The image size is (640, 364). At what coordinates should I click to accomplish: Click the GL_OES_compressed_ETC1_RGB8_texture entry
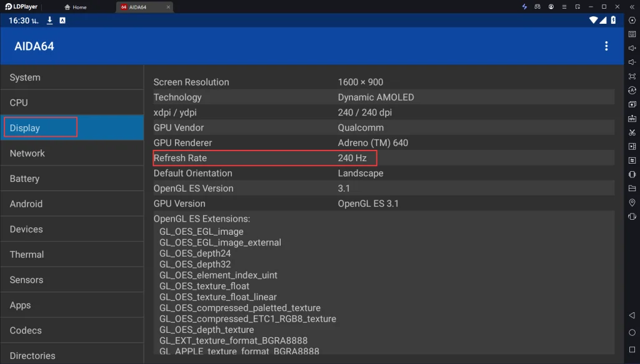pos(247,319)
